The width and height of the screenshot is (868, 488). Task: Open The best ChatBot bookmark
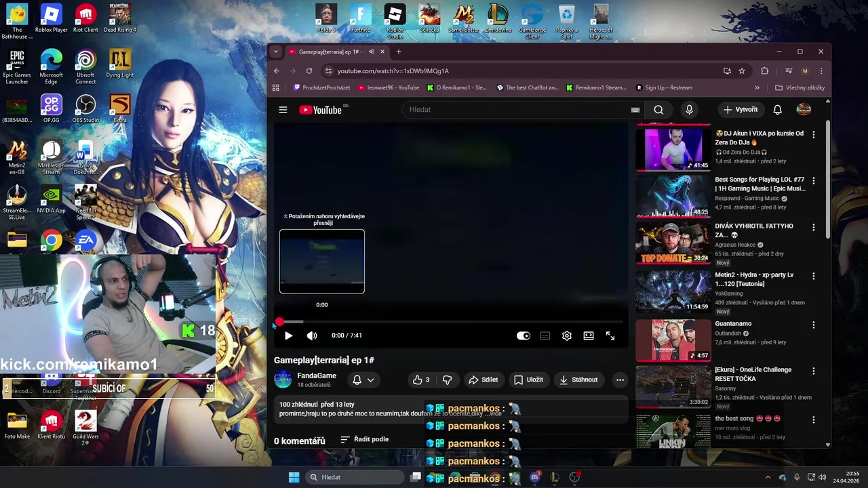tap(528, 87)
